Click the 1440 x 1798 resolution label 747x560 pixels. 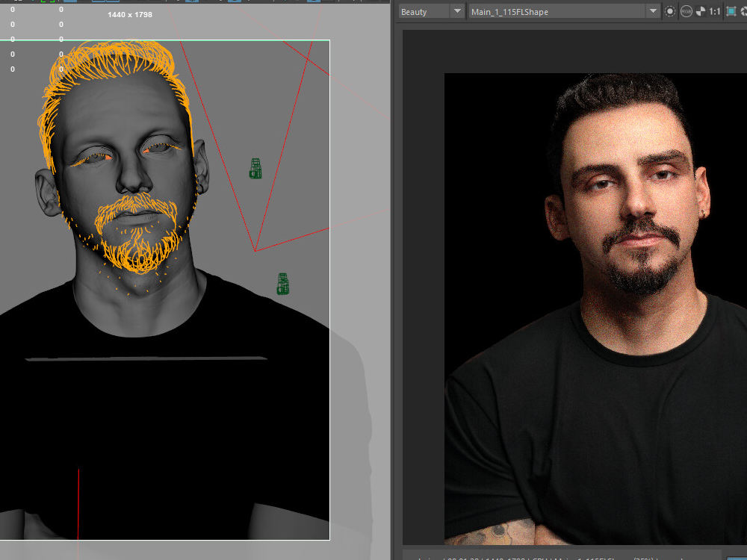[130, 15]
